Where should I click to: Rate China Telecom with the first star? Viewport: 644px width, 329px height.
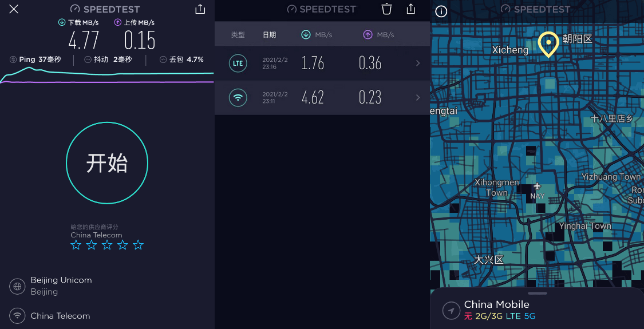76,245
